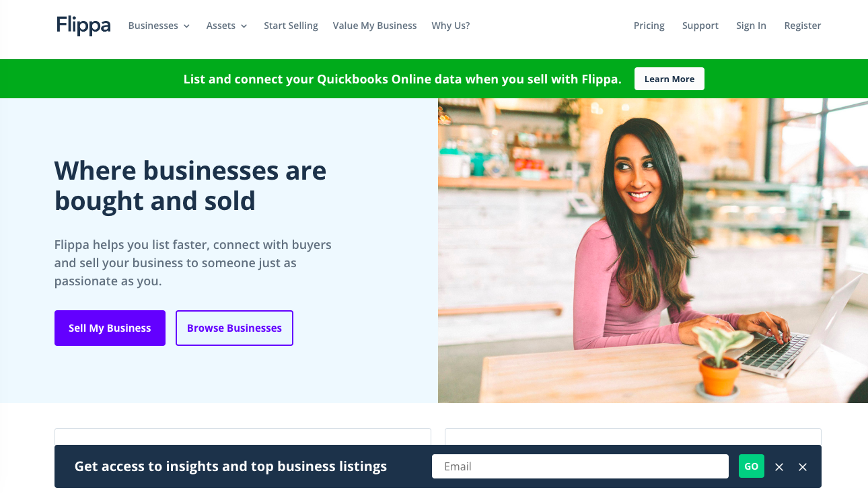
Task: Open the Why Us? page
Action: 451,26
